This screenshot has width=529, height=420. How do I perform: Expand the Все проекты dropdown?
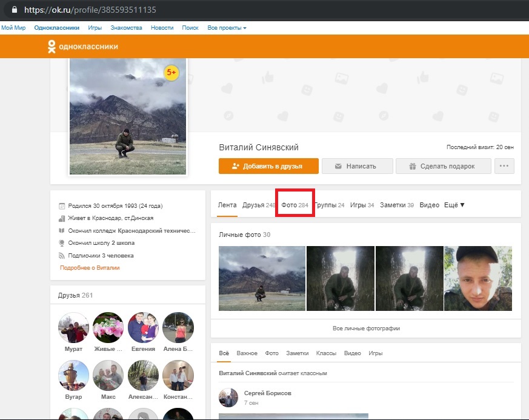(227, 28)
